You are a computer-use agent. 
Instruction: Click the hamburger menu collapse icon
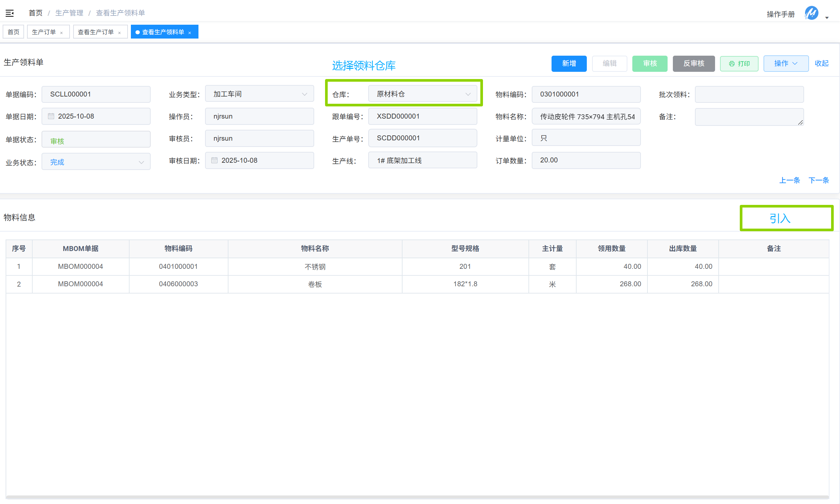10,13
